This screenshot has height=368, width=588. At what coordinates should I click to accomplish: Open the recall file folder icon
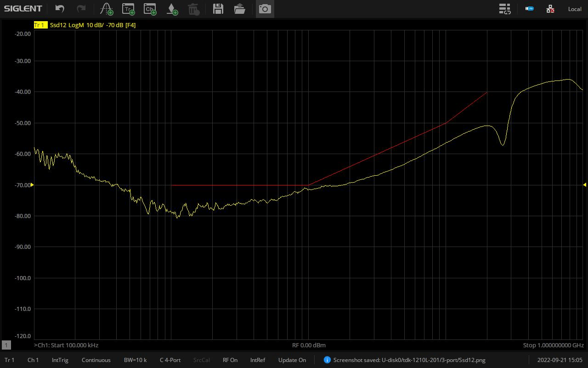[239, 9]
